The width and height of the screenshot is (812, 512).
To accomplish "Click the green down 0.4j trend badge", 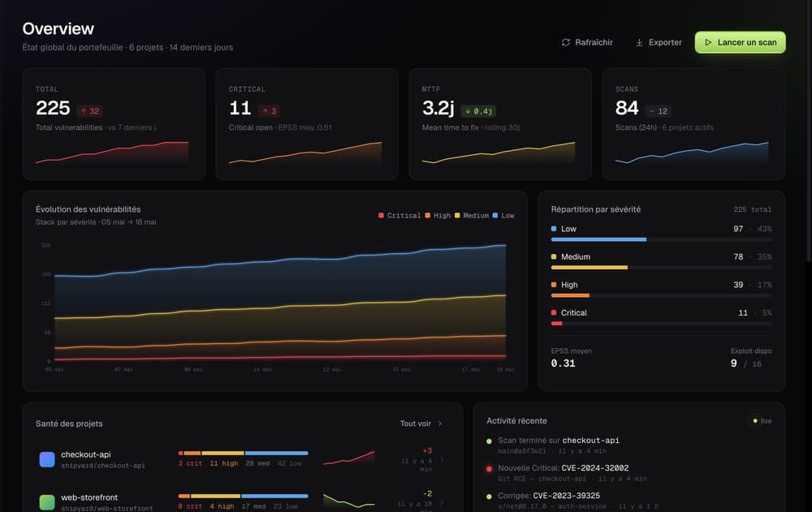I will (x=478, y=111).
